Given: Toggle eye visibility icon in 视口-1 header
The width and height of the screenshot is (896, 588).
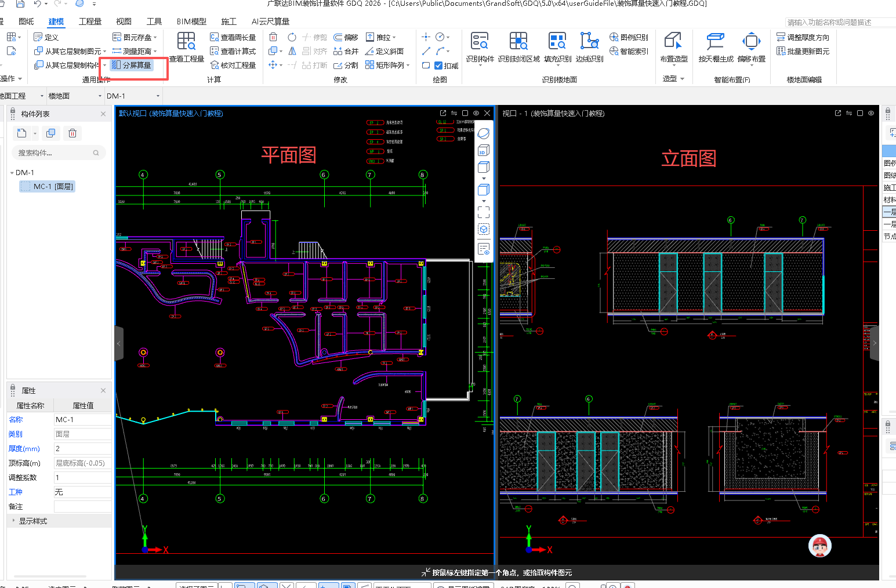Looking at the screenshot, I should (x=871, y=113).
